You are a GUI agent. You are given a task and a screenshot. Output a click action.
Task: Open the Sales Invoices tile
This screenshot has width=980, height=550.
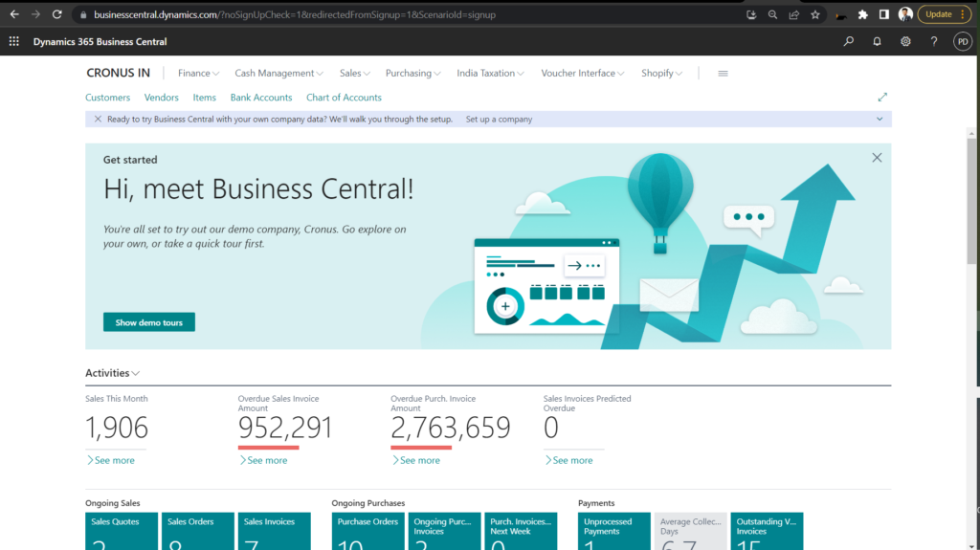pyautogui.click(x=274, y=531)
